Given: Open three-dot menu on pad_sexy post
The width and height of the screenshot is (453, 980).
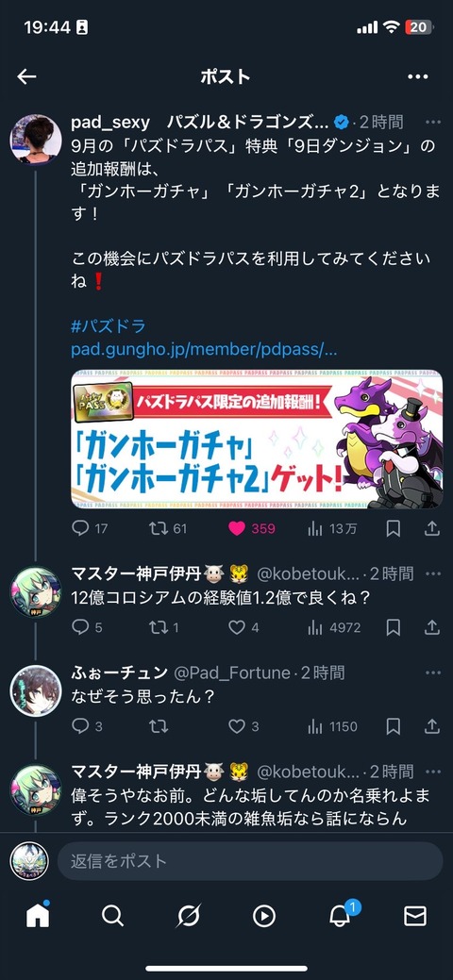Looking at the screenshot, I should (432, 122).
